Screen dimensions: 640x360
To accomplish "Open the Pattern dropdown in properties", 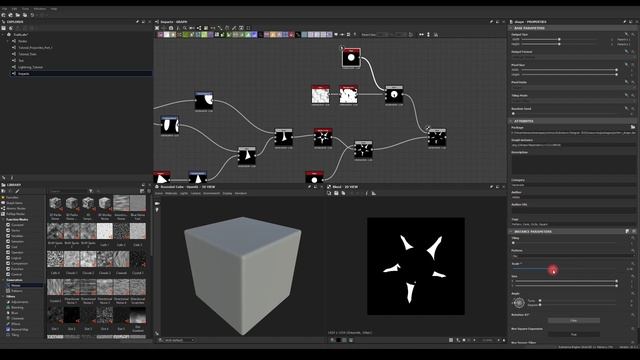I will pyautogui.click(x=572, y=256).
